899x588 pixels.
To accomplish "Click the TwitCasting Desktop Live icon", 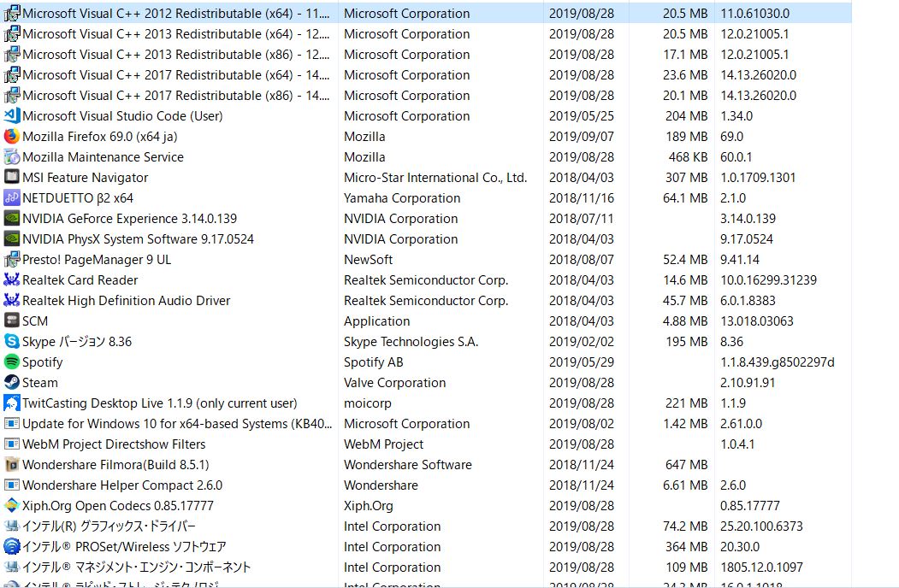I will coord(12,403).
